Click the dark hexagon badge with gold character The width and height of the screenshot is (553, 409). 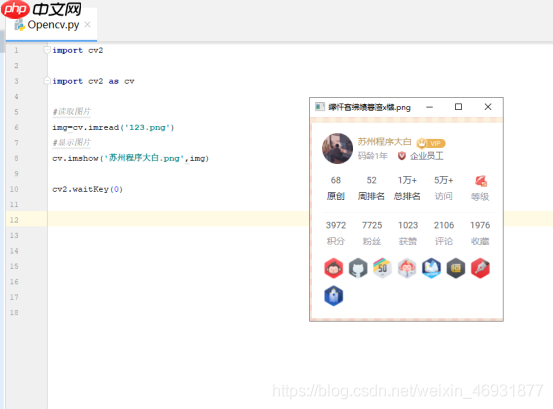pyautogui.click(x=456, y=268)
